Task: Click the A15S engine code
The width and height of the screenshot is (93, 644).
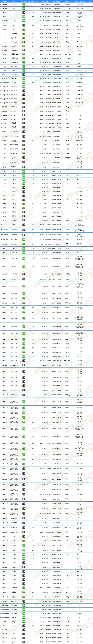Action: [x=80, y=153]
